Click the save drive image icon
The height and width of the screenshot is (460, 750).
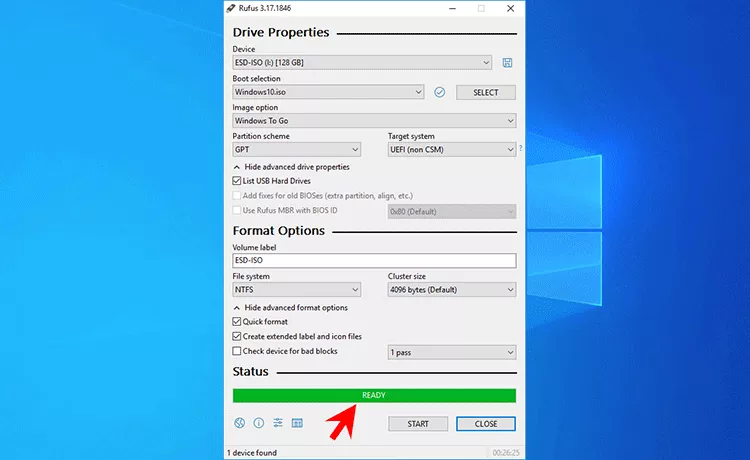coord(507,63)
